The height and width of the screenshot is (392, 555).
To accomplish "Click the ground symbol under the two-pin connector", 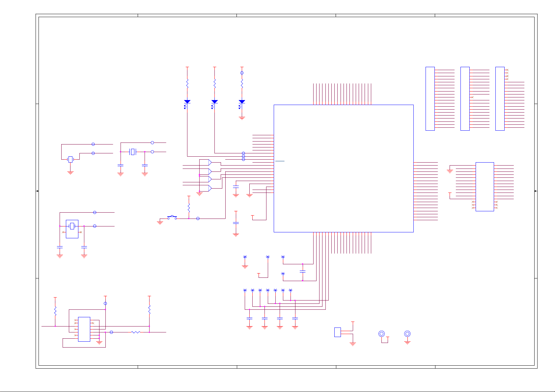I will coord(353,344).
